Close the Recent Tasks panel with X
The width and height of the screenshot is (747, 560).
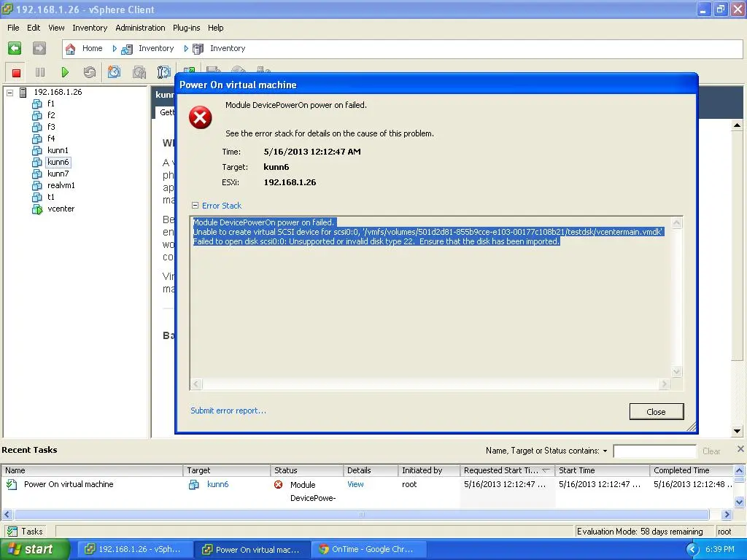coord(740,449)
